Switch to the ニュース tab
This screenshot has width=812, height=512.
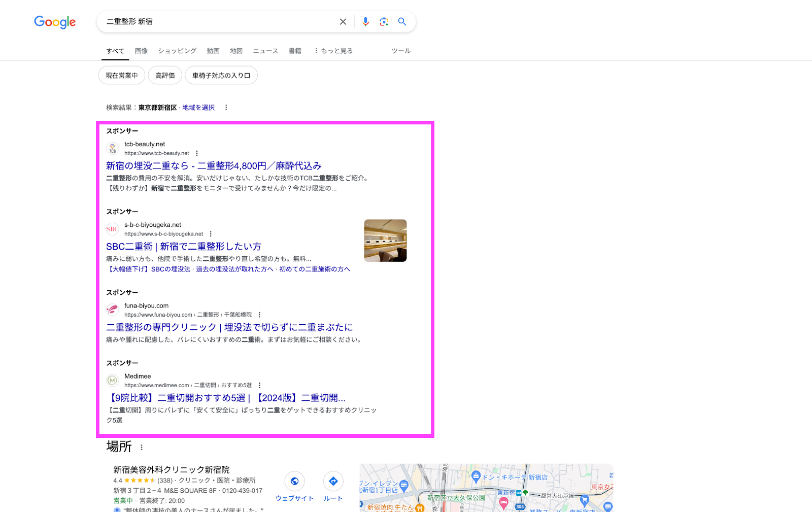265,51
